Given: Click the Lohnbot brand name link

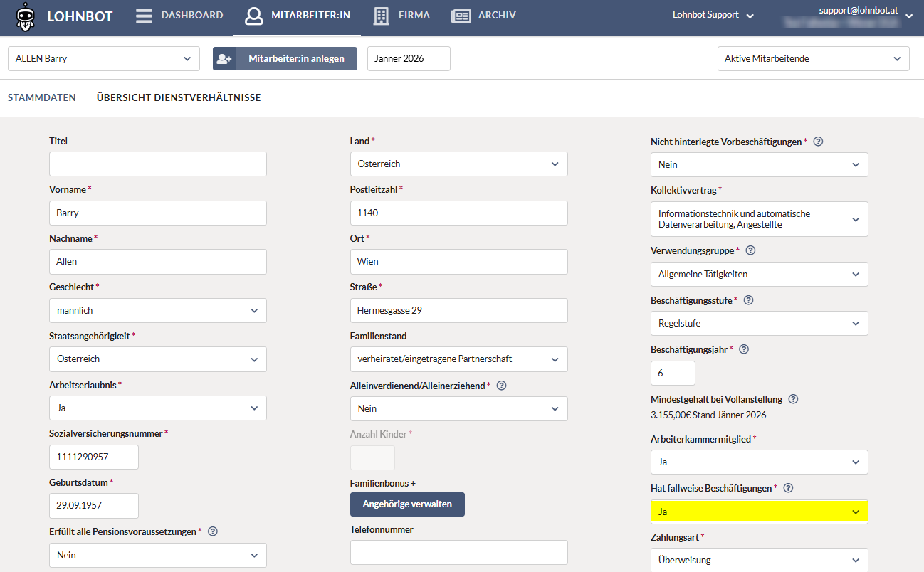Looking at the screenshot, I should click(80, 16).
